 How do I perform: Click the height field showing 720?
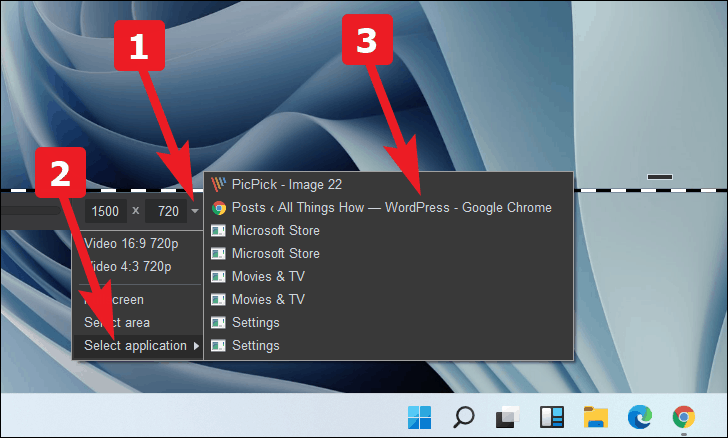pyautogui.click(x=168, y=211)
